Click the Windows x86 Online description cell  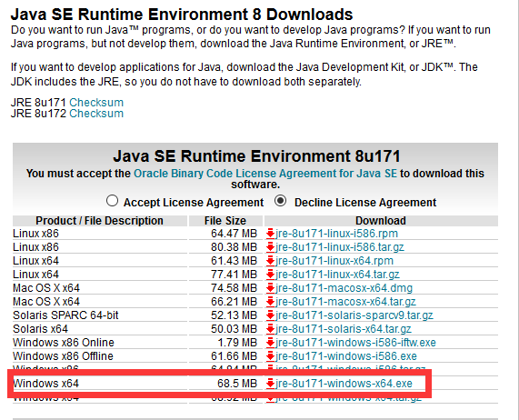pyautogui.click(x=64, y=343)
